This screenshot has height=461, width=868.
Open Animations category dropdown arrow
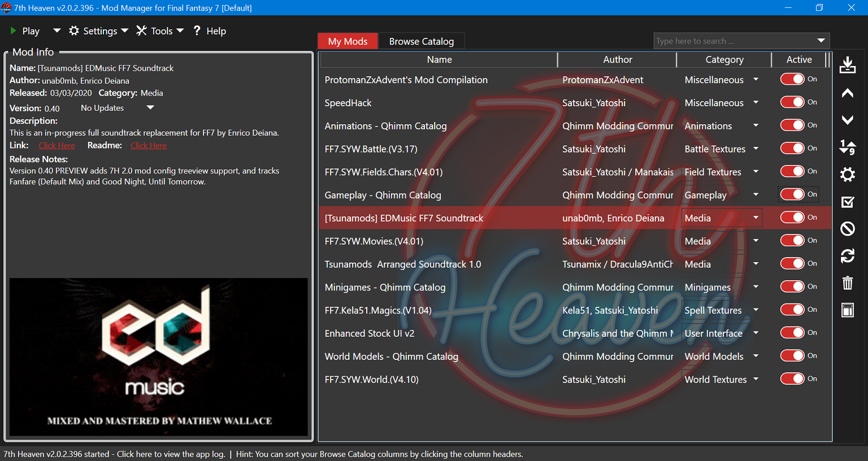756,125
